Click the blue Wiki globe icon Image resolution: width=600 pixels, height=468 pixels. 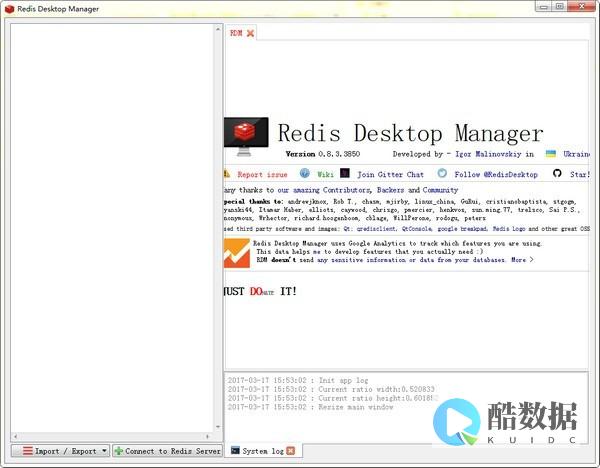click(x=305, y=173)
